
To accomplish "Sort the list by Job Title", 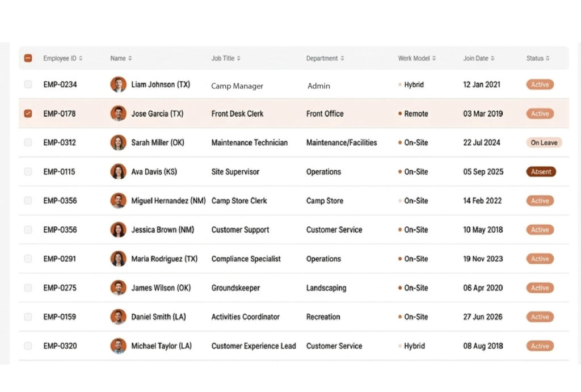I will (x=238, y=58).
